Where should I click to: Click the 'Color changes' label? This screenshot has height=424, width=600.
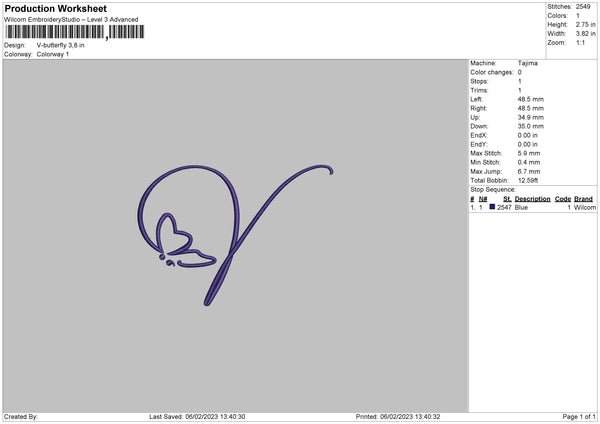click(492, 72)
